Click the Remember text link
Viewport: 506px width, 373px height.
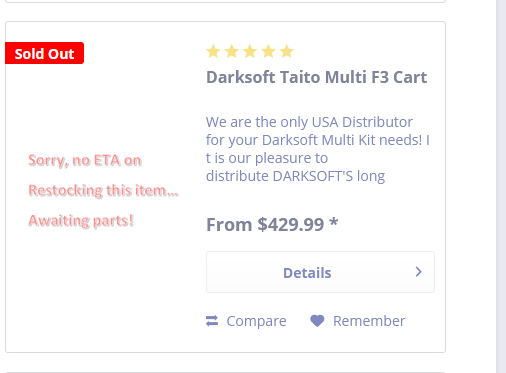[x=369, y=321]
